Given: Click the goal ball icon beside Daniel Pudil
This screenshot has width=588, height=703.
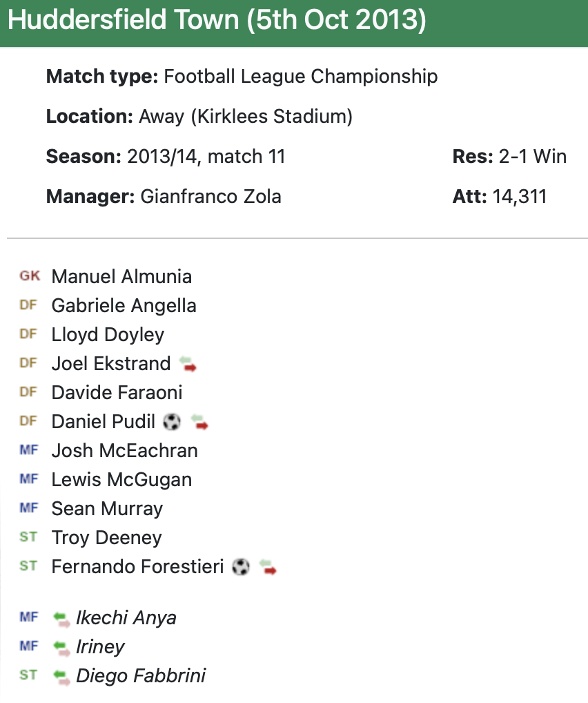Looking at the screenshot, I should point(171,422).
